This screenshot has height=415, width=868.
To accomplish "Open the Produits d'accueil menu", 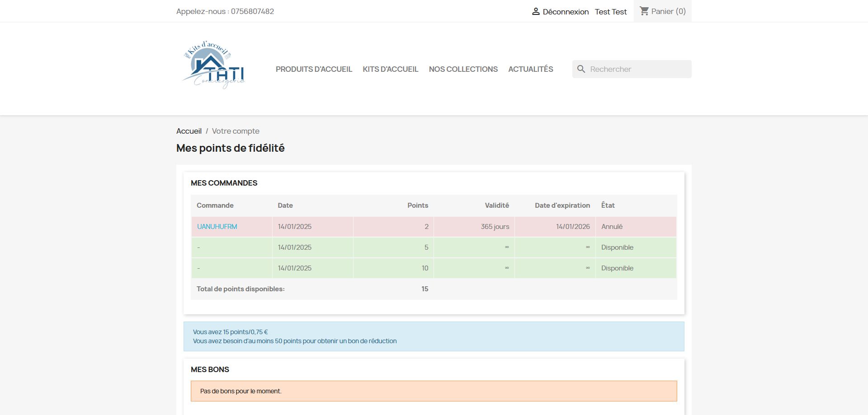I will coord(314,69).
